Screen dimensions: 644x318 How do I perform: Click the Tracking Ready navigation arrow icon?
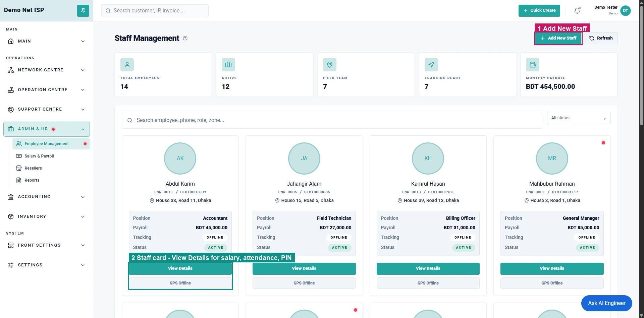(431, 65)
